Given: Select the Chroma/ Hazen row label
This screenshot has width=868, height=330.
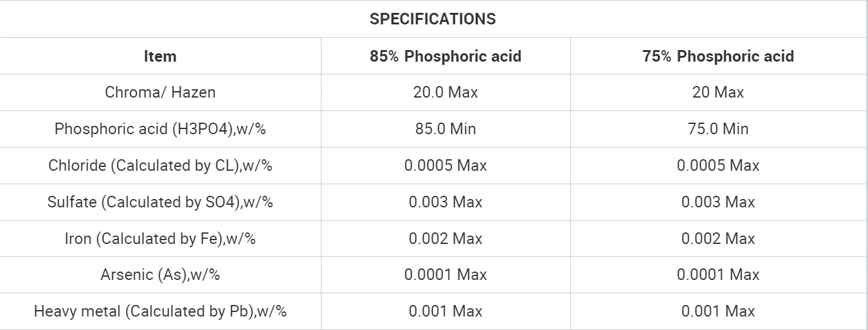Looking at the screenshot, I should [160, 92].
